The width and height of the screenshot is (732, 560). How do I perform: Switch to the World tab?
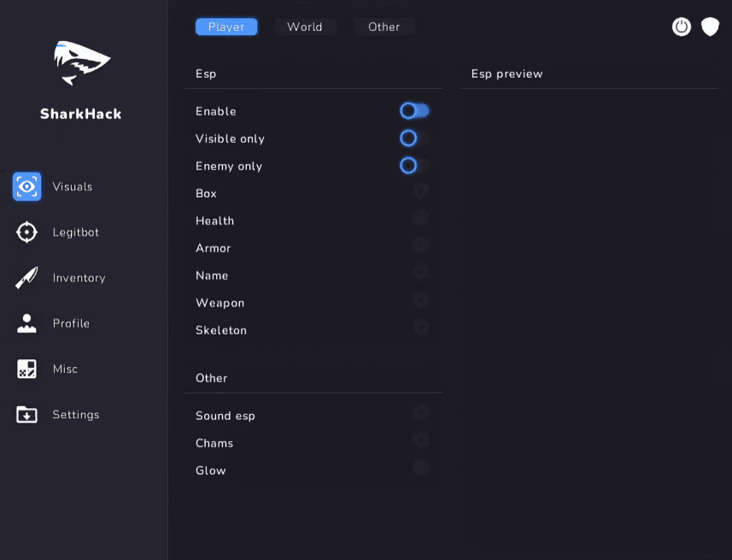pyautogui.click(x=305, y=27)
